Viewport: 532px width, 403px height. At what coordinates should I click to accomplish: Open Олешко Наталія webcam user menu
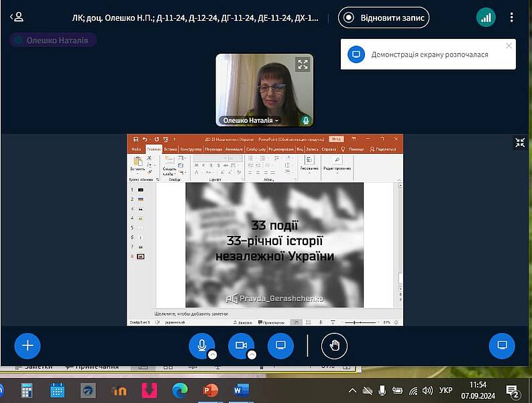(251, 120)
